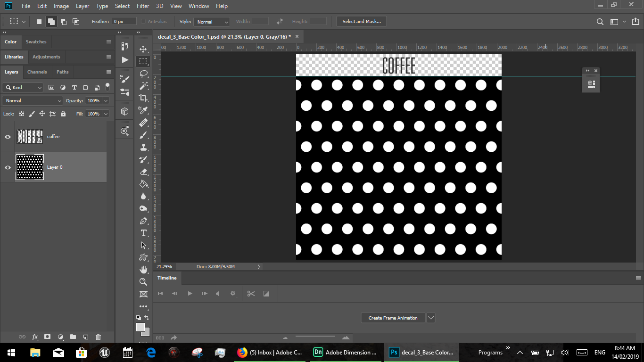Open the Timeline panel menu
The height and width of the screenshot is (362, 644).
click(638, 278)
